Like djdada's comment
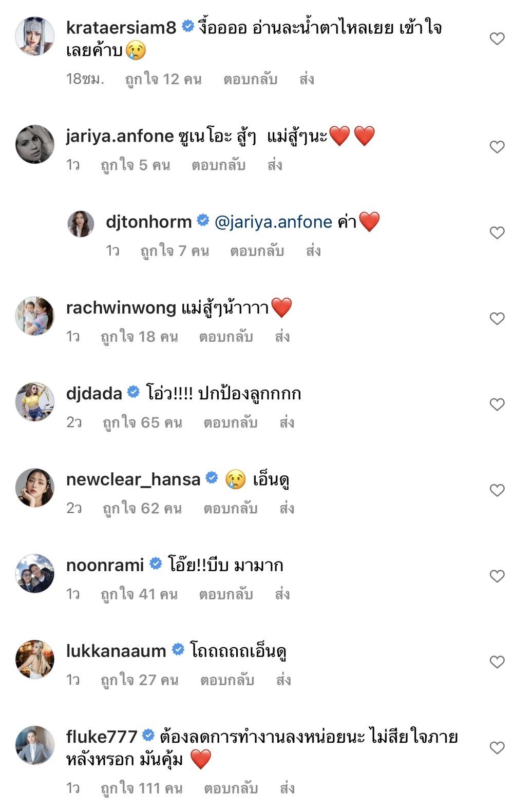 point(497,404)
